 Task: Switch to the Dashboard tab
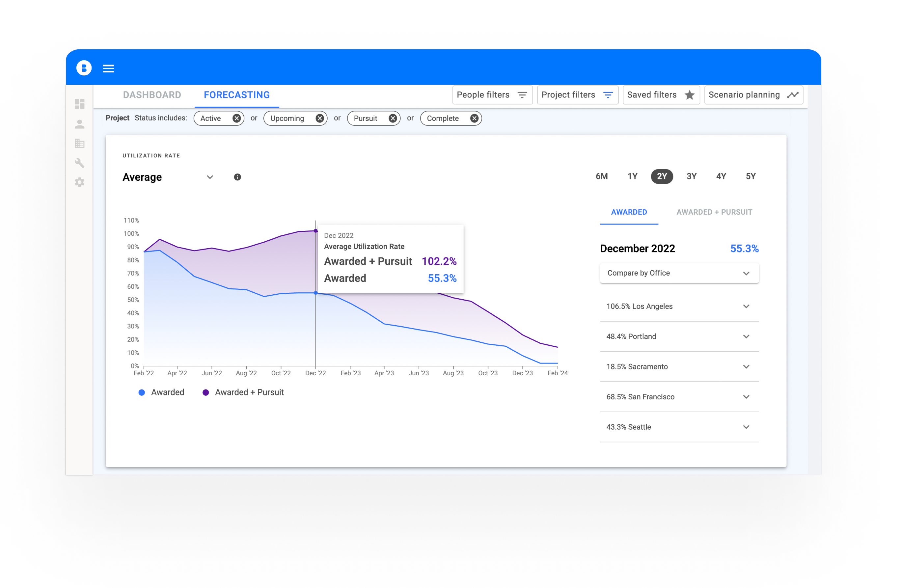[152, 95]
